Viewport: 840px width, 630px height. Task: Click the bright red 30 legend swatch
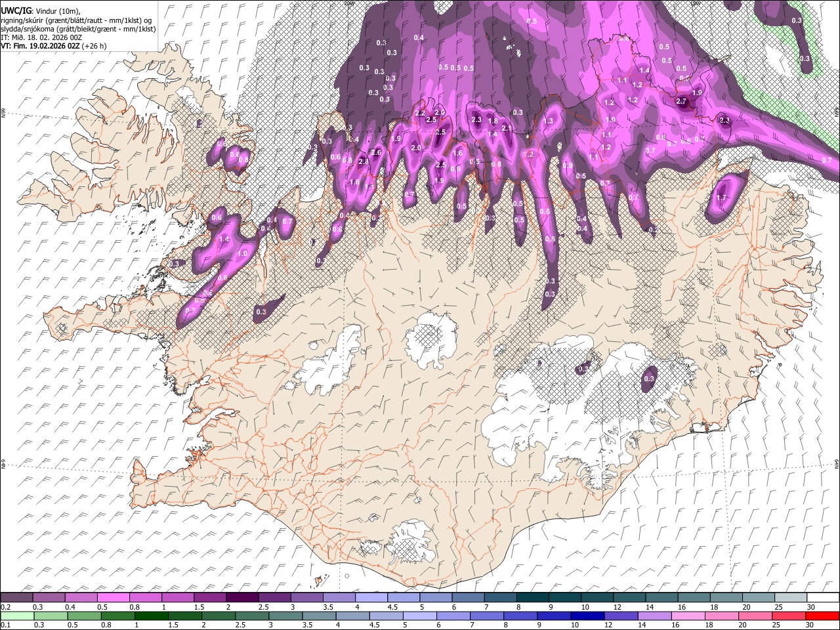(x=822, y=616)
